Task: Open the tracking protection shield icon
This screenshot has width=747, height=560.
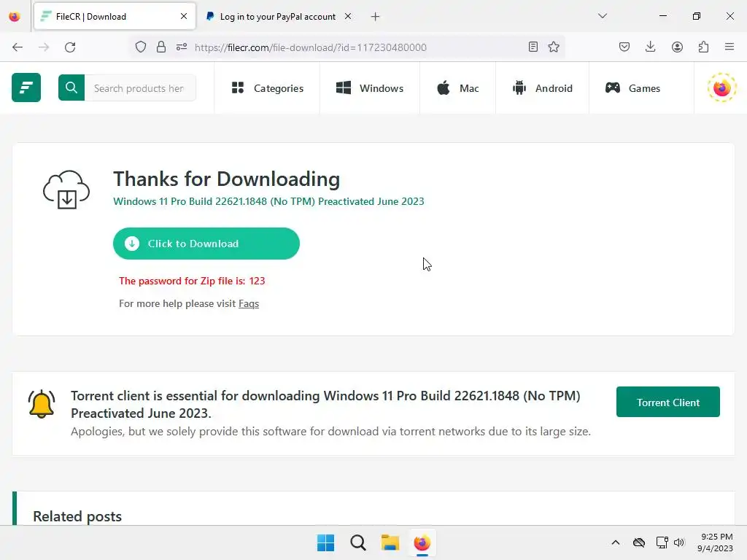Action: tap(141, 47)
